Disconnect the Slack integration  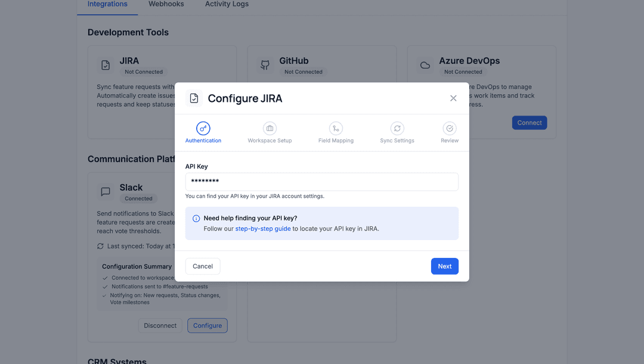pos(160,325)
